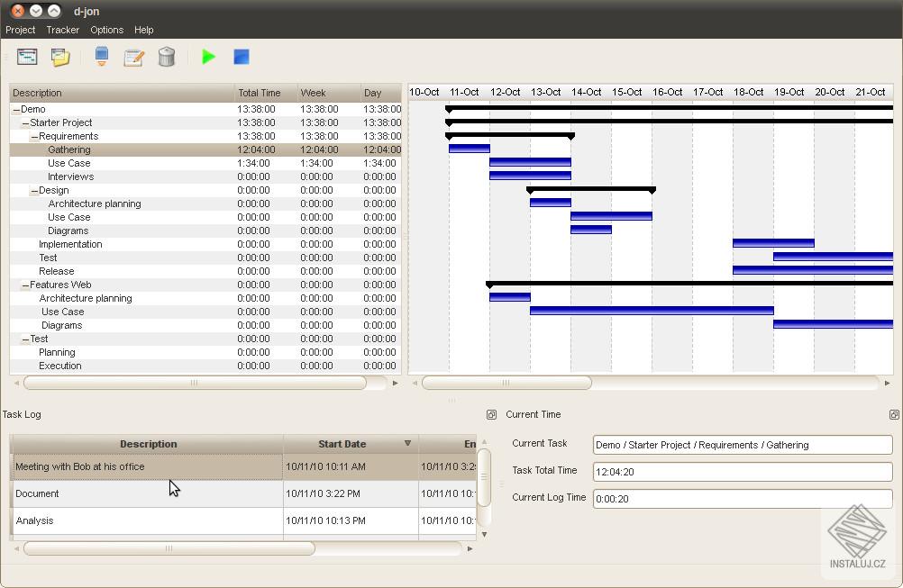The width and height of the screenshot is (903, 588).
Task: Select the Architecture planning task under Design
Action: 205,204
